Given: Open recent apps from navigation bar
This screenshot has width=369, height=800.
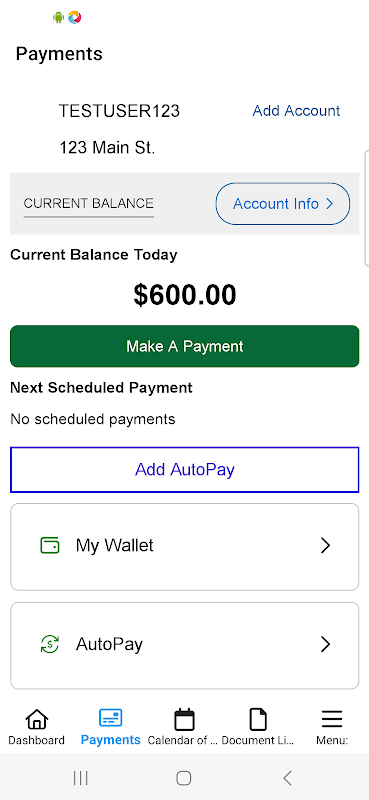Looking at the screenshot, I should 81,778.
